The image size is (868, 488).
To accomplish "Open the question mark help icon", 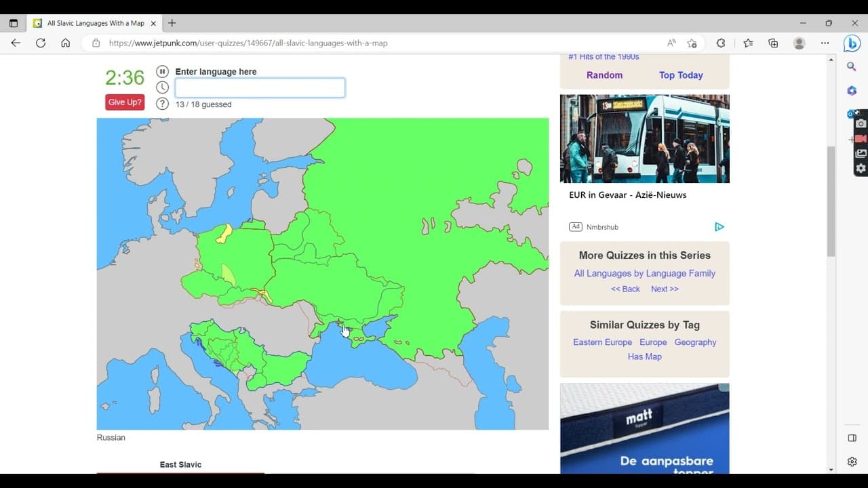I will coord(162,104).
